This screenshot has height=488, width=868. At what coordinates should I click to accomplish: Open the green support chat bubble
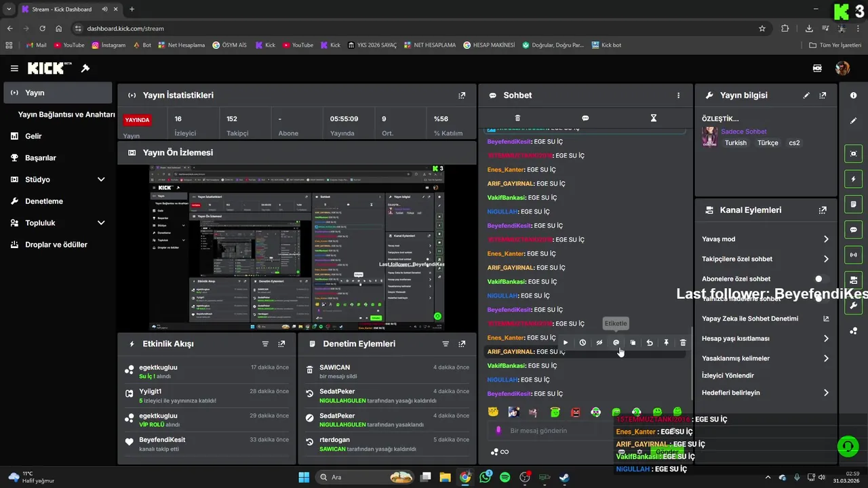click(x=848, y=446)
